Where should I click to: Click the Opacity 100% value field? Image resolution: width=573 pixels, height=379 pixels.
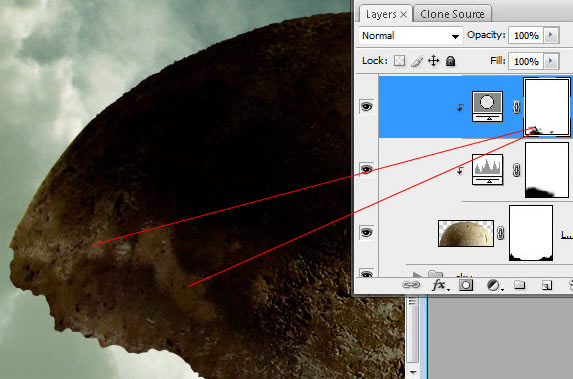click(525, 35)
